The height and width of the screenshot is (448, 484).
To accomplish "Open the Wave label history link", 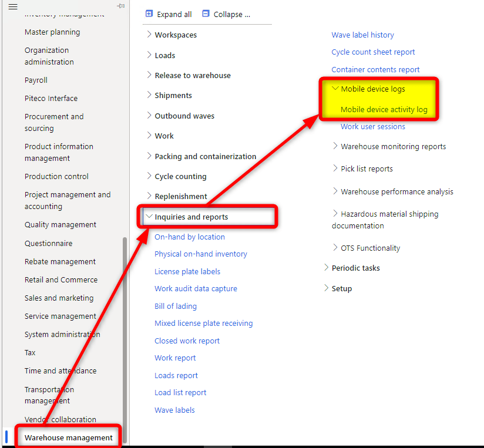I will point(362,35).
